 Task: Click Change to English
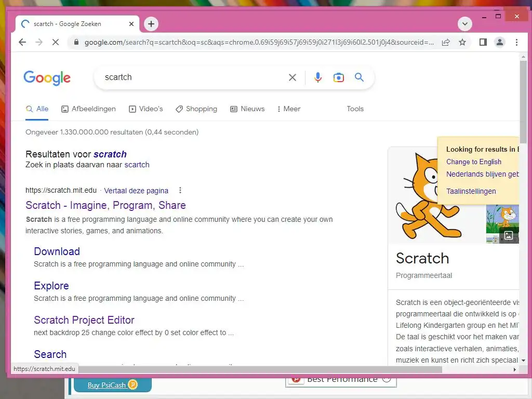point(474,162)
